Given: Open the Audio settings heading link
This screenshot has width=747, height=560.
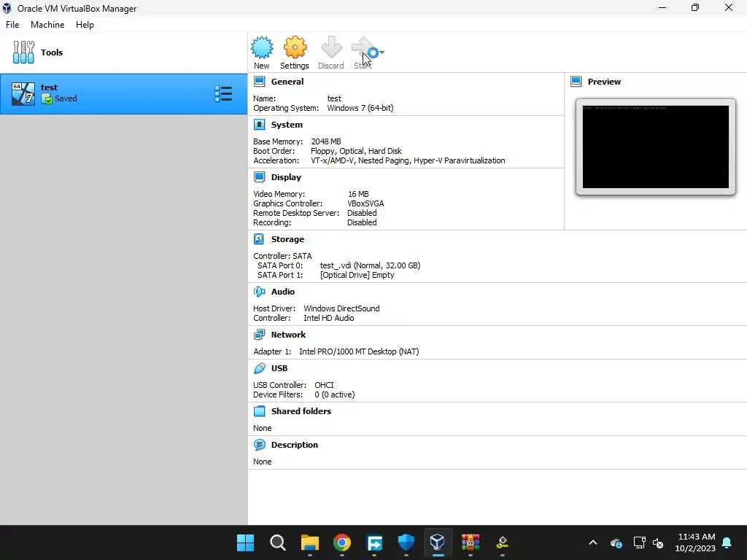Looking at the screenshot, I should pos(283,292).
